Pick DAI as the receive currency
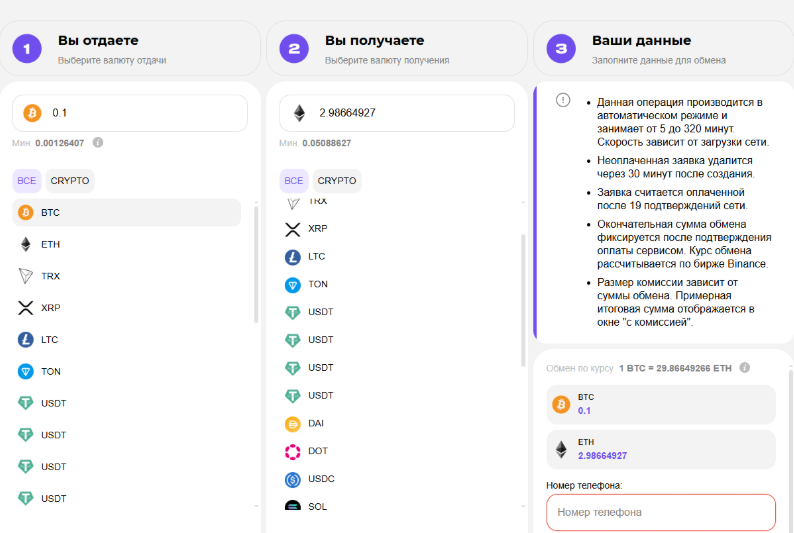Viewport: 794px width, 533px height. (x=317, y=423)
